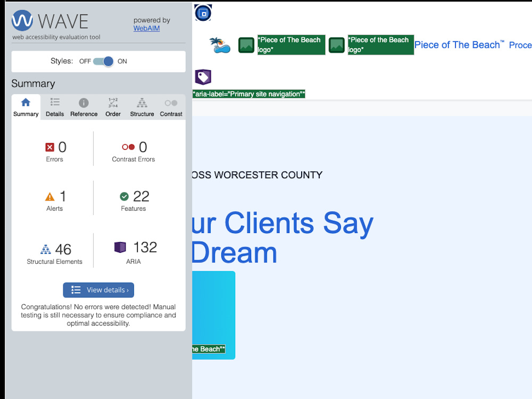The width and height of the screenshot is (532, 399).
Task: Click the 'Contrast Errors' label
Action: click(134, 159)
